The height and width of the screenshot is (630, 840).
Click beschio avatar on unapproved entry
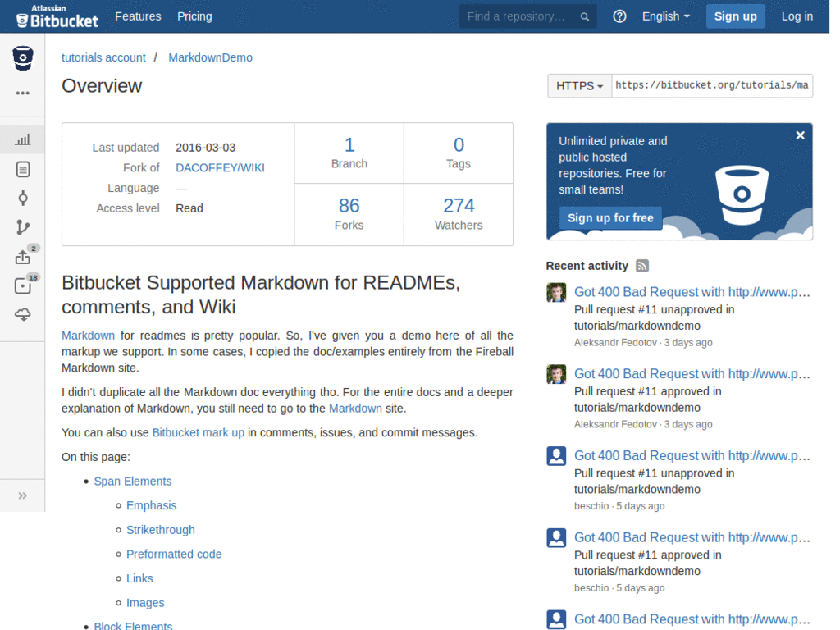pyautogui.click(x=556, y=456)
